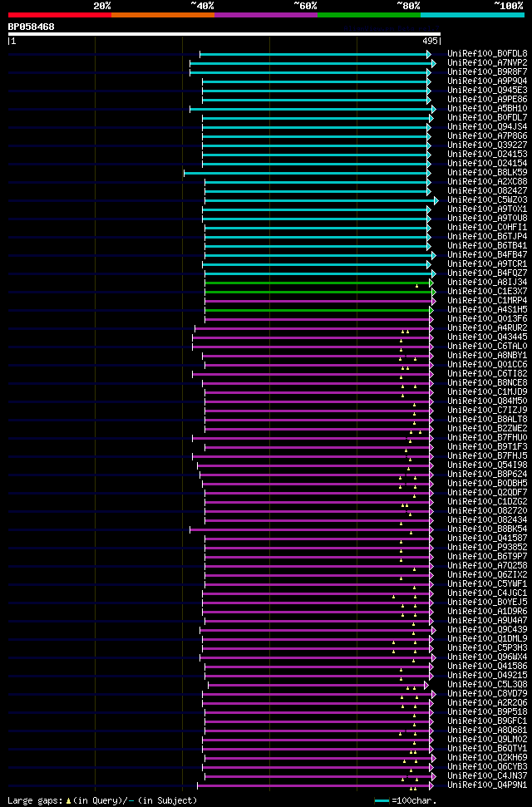Click the red 20% identity legend segment
Image resolution: width=532 pixels, height=807 pixels.
coord(60,15)
